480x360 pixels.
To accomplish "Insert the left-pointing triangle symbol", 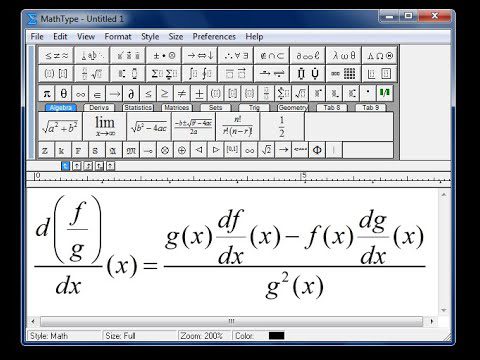I will tap(199, 150).
